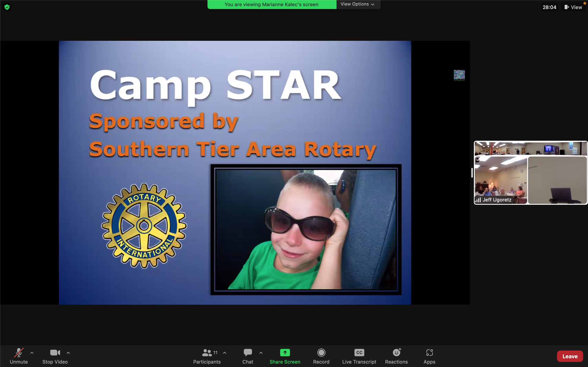Click the video panel divider handle
This screenshot has height=367, width=588.
click(472, 173)
